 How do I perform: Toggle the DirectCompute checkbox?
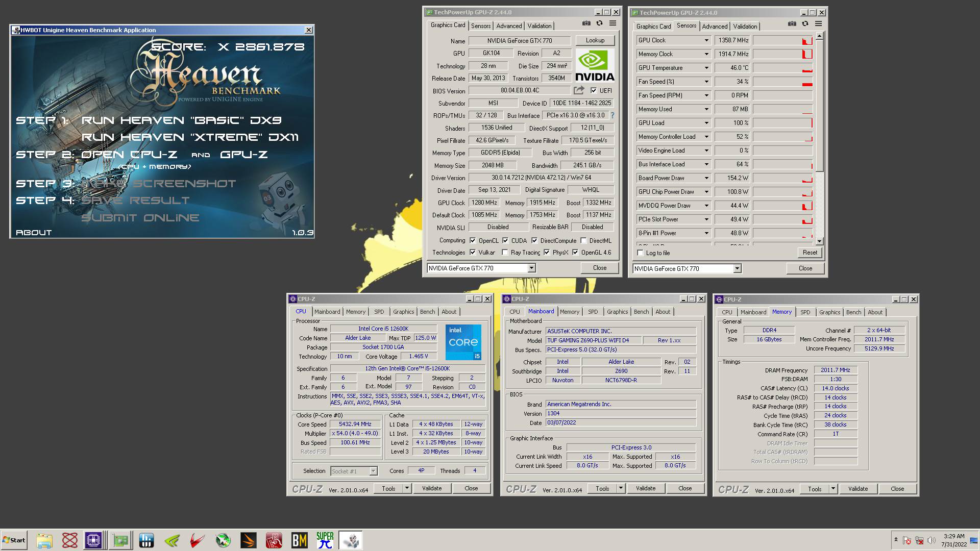tap(534, 241)
